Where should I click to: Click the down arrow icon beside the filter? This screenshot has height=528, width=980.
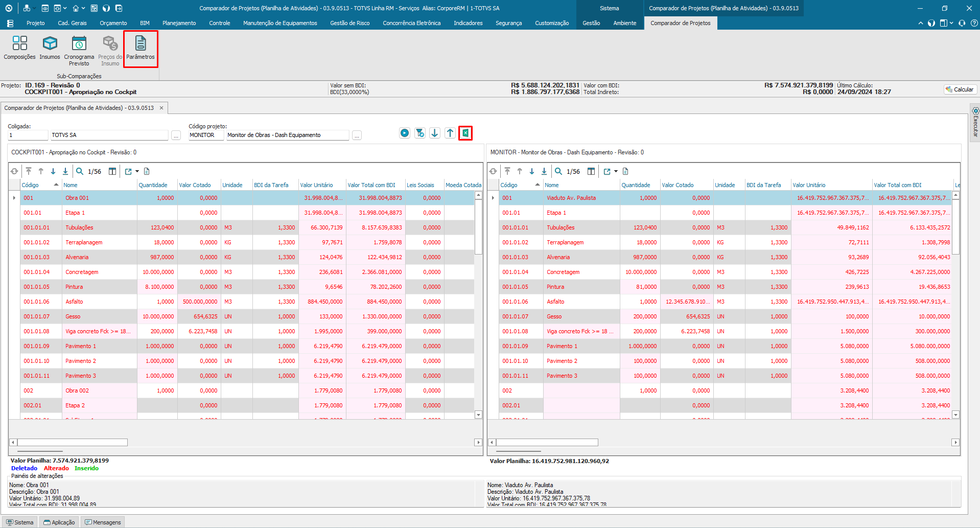click(x=435, y=133)
